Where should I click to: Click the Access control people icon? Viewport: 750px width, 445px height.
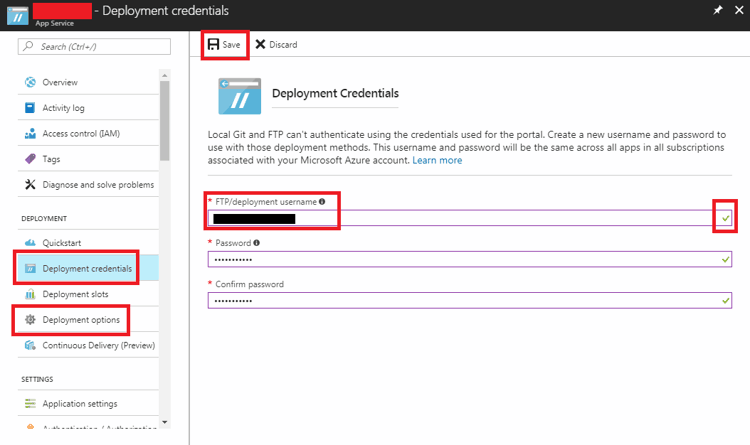tap(30, 134)
